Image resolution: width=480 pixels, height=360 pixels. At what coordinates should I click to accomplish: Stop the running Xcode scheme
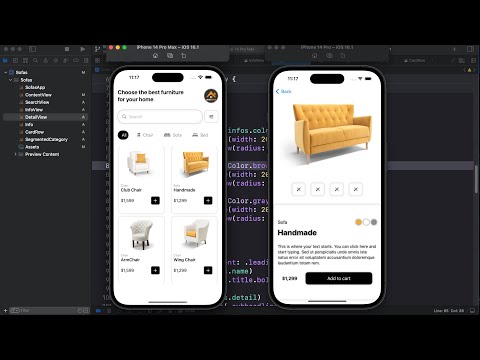[67, 49]
